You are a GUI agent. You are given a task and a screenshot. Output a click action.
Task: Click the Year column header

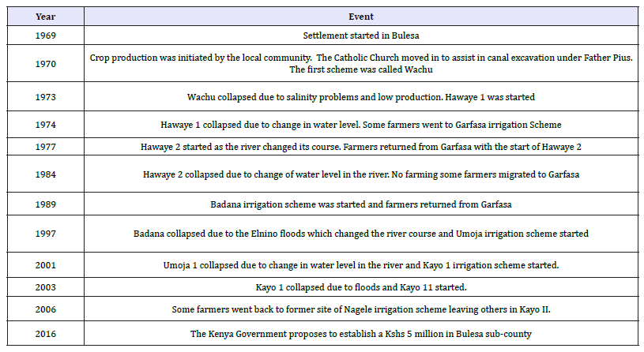tap(45, 16)
